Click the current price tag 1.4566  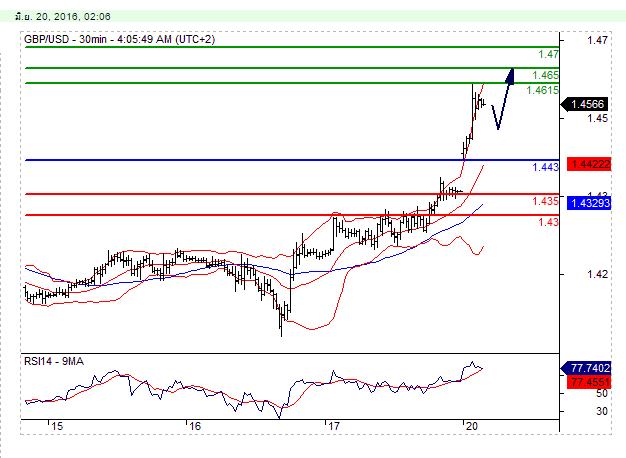[584, 104]
